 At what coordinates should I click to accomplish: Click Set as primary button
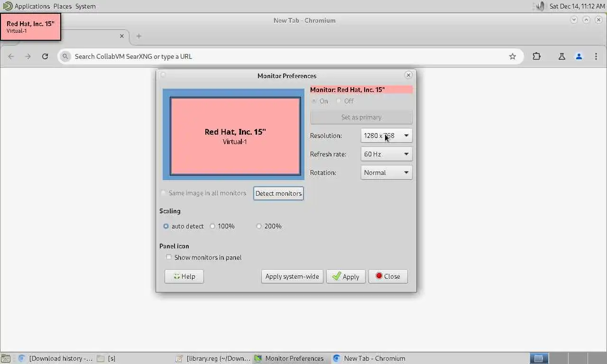(x=361, y=117)
